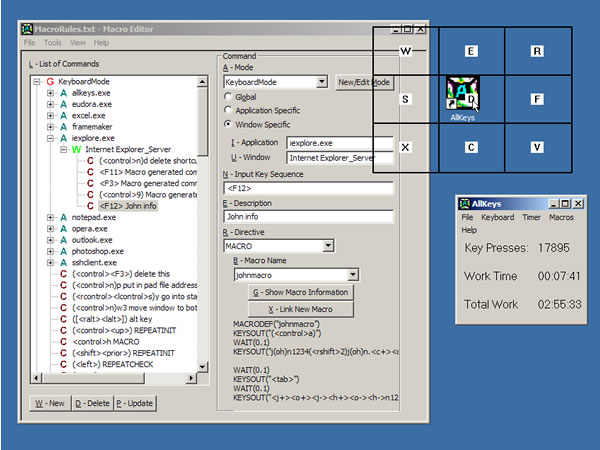The image size is (600, 450).
Task: Select the (<shift><prior>) REPEATINIT row
Action: tap(123, 353)
